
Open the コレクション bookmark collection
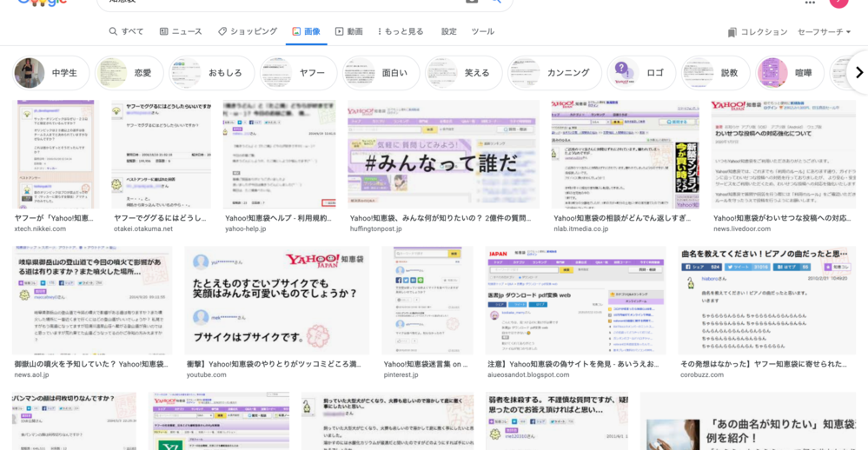[x=757, y=32]
